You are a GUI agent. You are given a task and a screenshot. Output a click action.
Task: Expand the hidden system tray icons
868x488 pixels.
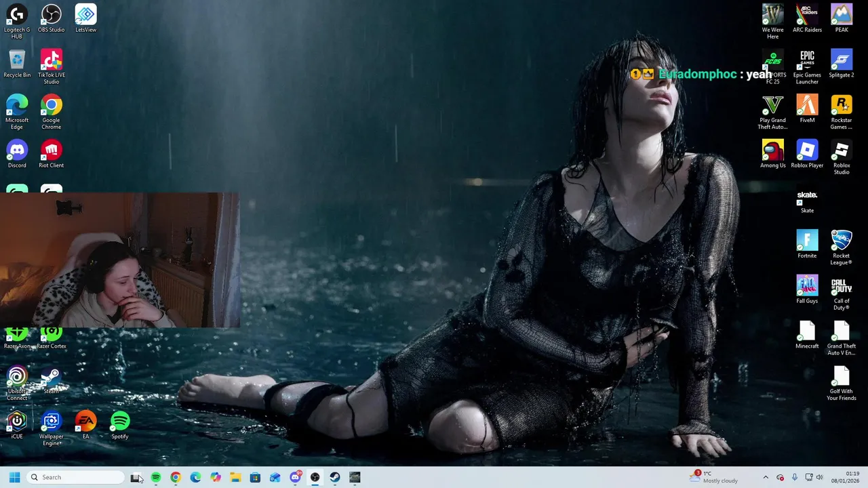click(x=766, y=477)
